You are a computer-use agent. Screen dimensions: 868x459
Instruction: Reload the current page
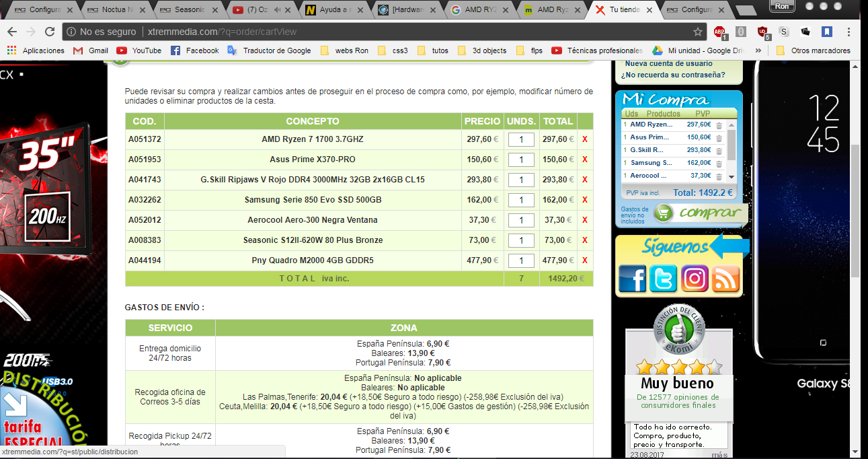click(x=50, y=32)
